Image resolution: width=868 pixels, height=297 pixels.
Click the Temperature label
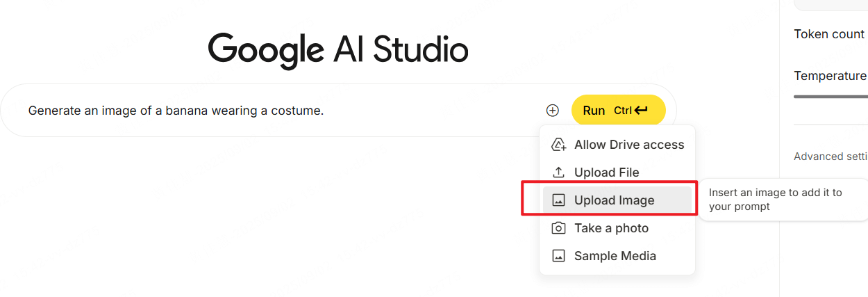(x=831, y=76)
